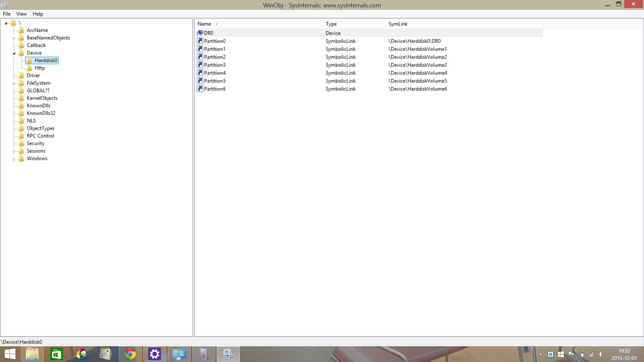Collapse the root backslash node
This screenshot has height=362, width=644.
click(6, 23)
